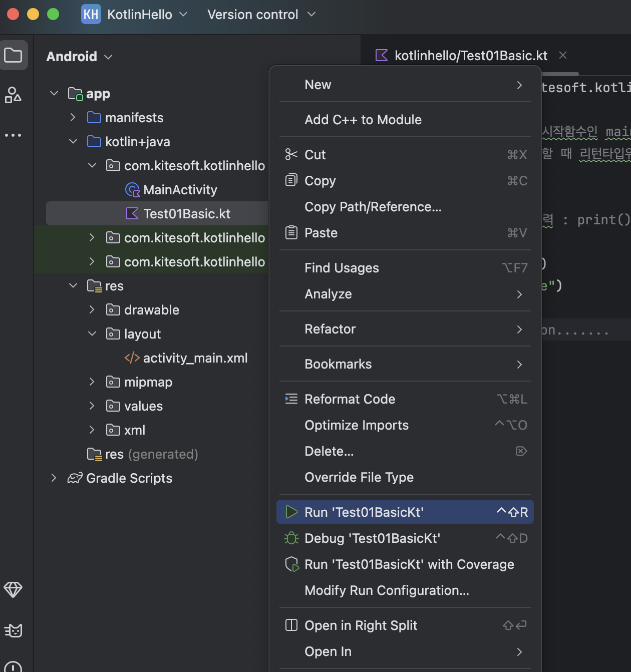Click the Open in Right Split icon
This screenshot has height=672, width=631.
click(x=291, y=625)
